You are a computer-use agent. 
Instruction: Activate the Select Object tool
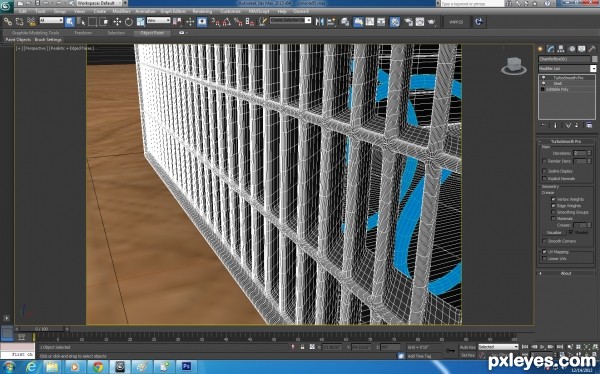(x=70, y=22)
